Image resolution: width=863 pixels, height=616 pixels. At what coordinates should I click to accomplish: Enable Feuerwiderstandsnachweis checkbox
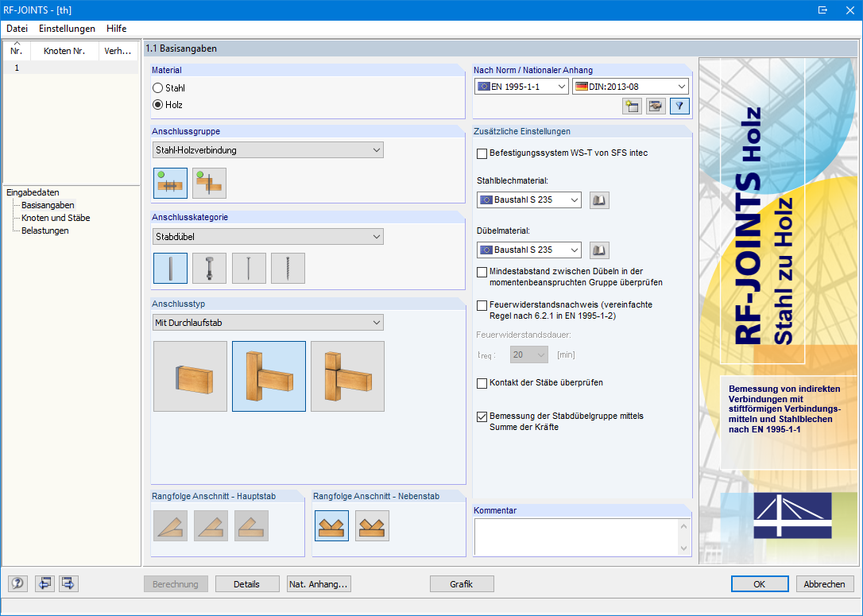[x=482, y=305]
